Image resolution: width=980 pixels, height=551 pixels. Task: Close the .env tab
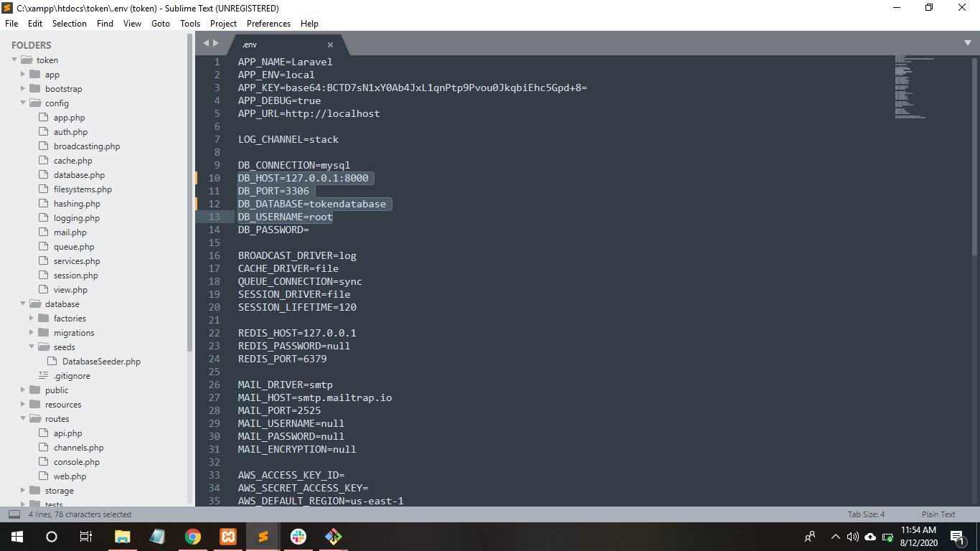[330, 44]
